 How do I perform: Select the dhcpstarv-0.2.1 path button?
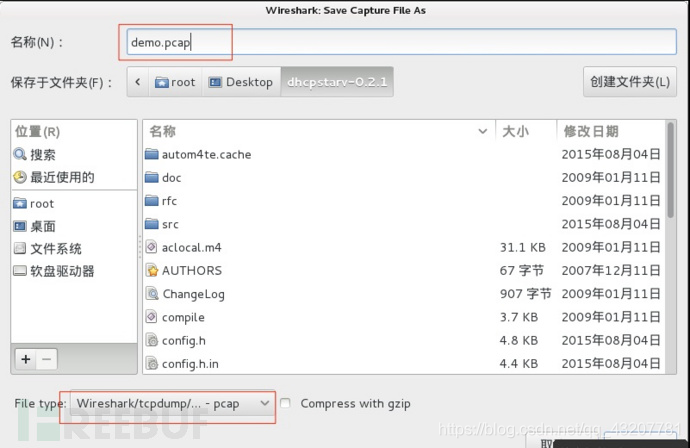pyautogui.click(x=337, y=82)
